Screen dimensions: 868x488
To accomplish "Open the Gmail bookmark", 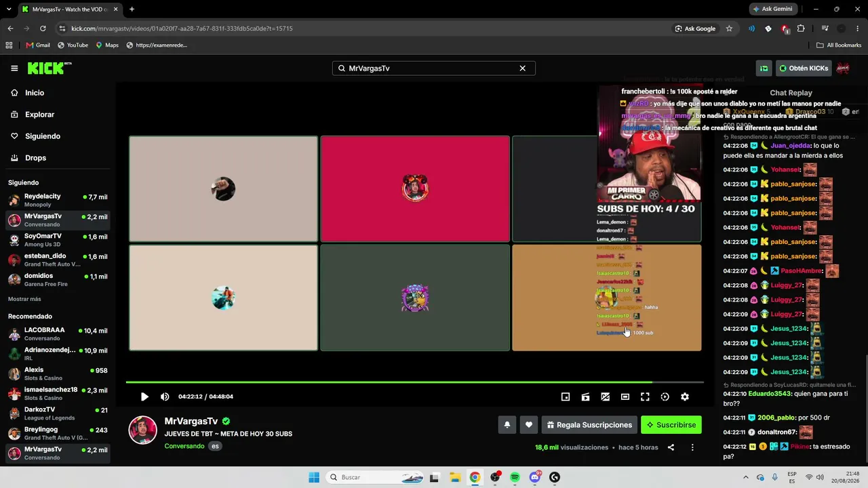I will 38,45.
